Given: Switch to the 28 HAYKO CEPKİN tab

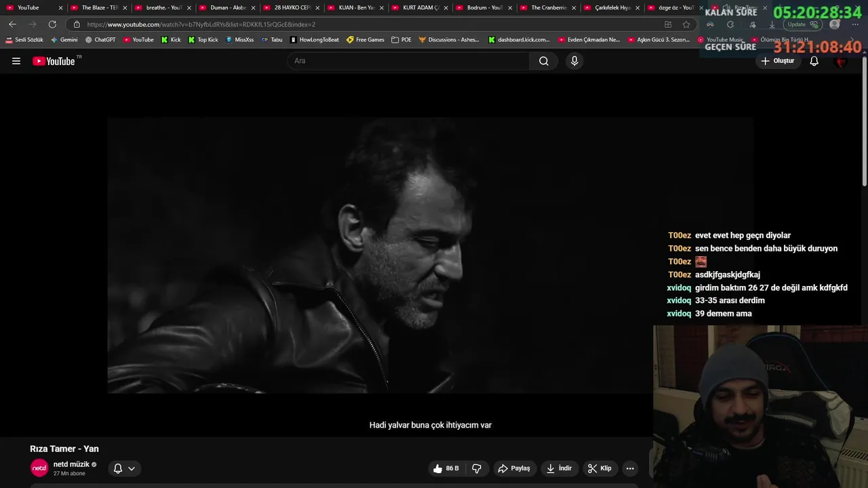Looking at the screenshot, I should [x=292, y=7].
